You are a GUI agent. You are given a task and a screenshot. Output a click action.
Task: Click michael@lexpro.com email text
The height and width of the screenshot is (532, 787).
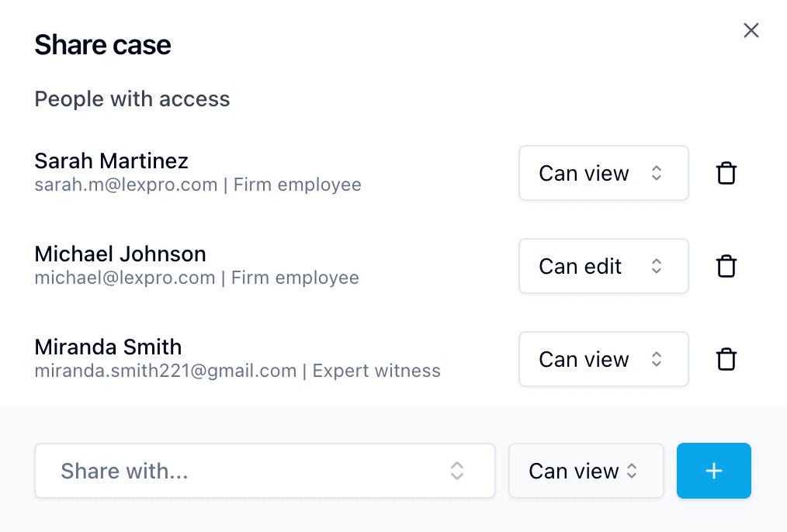tap(124, 278)
